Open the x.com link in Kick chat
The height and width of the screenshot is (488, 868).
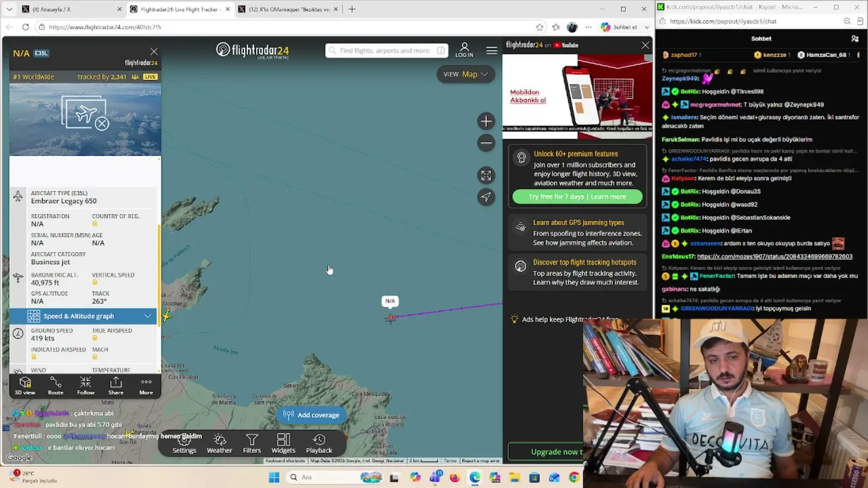point(774,257)
